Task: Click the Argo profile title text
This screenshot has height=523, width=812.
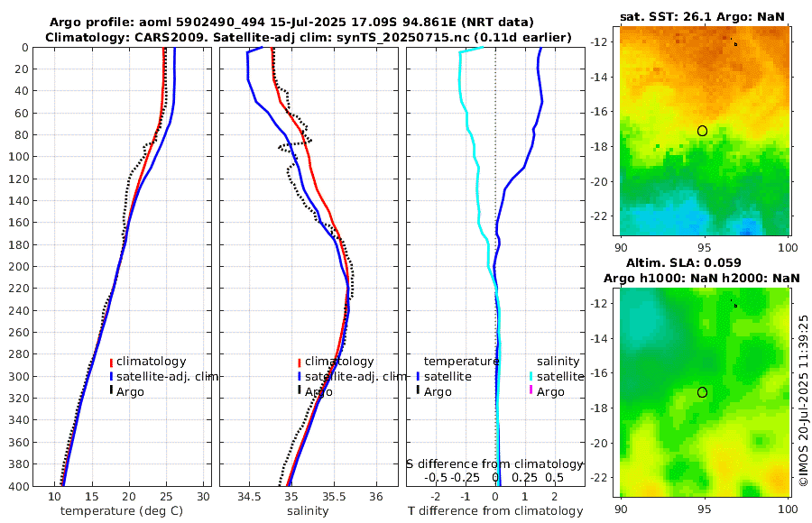Action: point(291,23)
